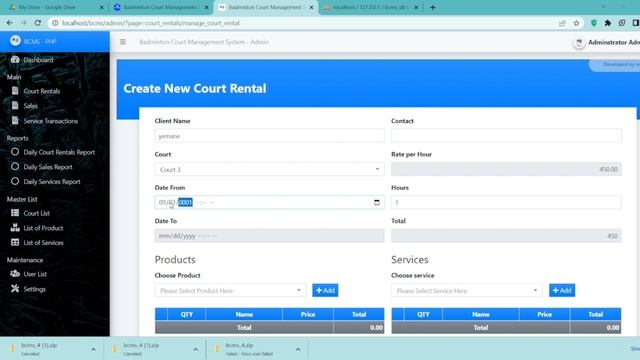Click the List of Services icon

(15, 242)
